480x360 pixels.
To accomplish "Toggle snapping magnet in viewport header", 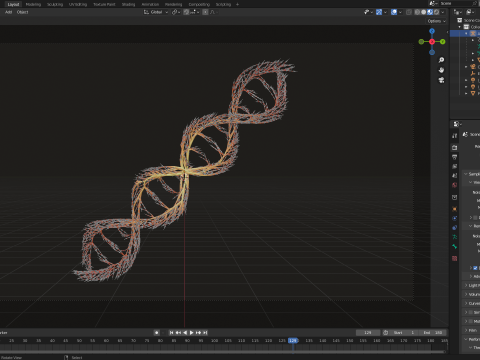I will [186, 12].
